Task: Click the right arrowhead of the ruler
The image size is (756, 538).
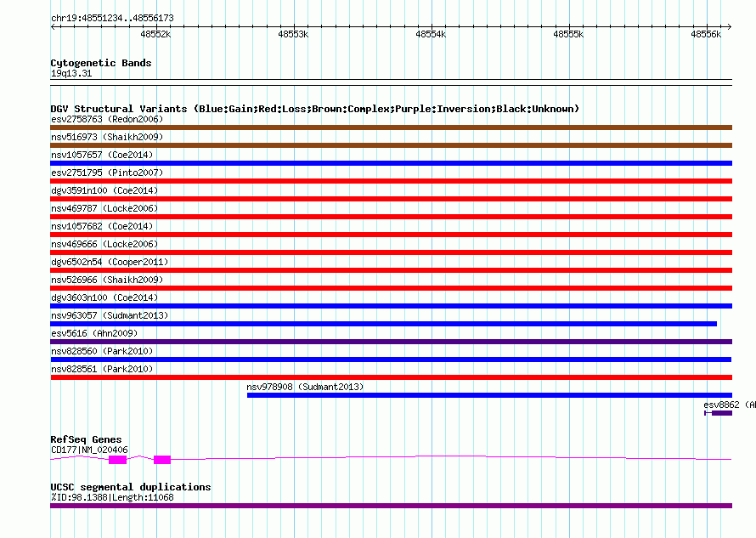Action: coord(730,27)
